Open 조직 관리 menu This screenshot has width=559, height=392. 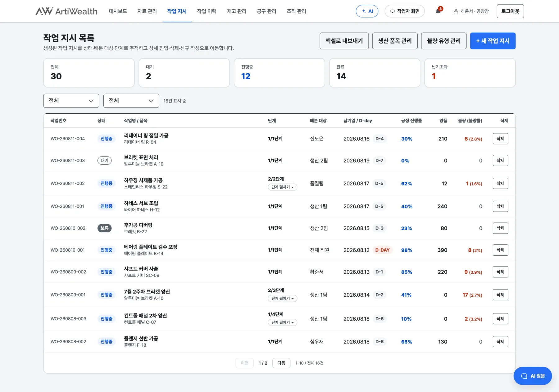(296, 11)
